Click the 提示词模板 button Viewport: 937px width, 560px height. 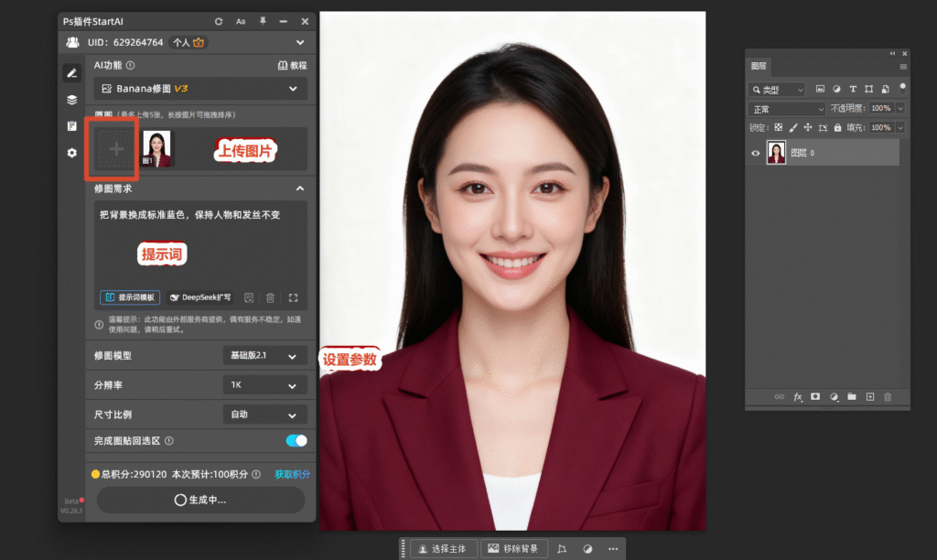tap(130, 297)
